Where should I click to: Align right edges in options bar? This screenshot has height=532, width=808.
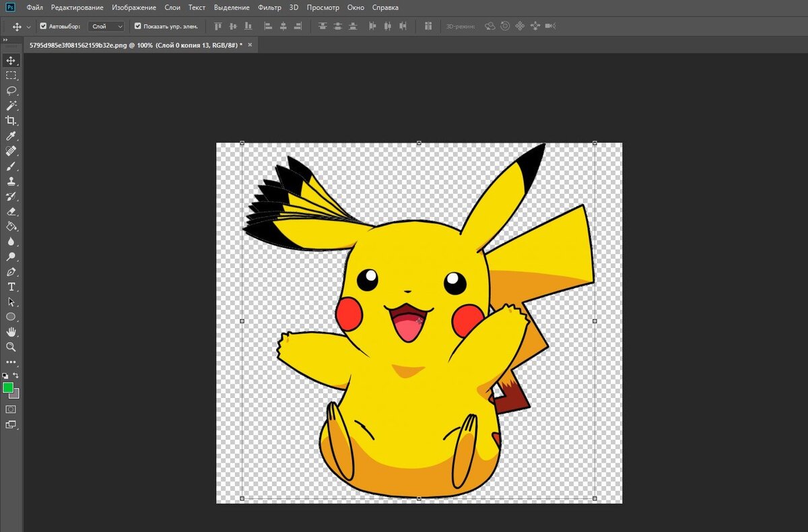tap(299, 26)
